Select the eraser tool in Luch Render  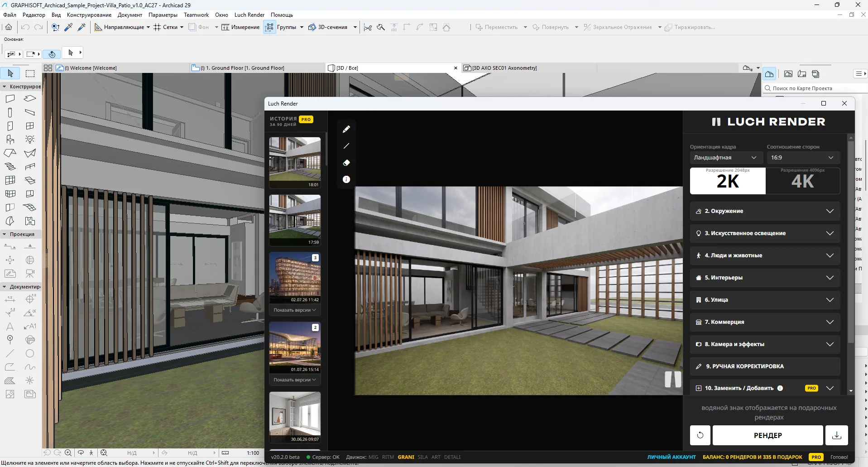(346, 163)
